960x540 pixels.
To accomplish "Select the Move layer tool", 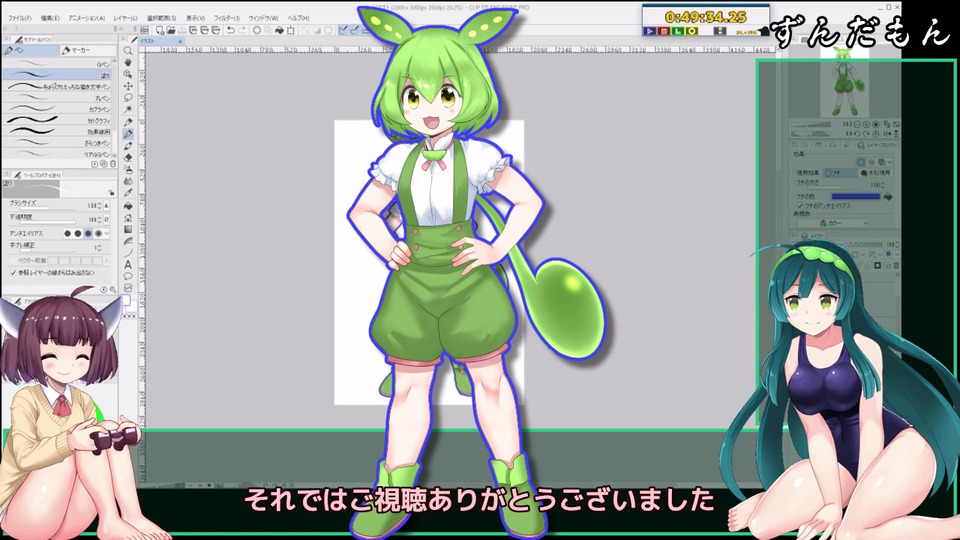I will tap(128, 86).
